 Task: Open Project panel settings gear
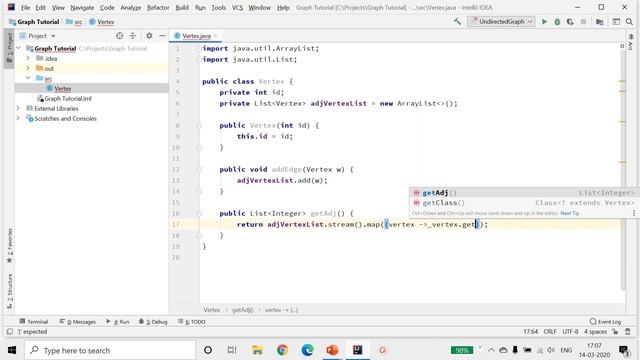(149, 36)
